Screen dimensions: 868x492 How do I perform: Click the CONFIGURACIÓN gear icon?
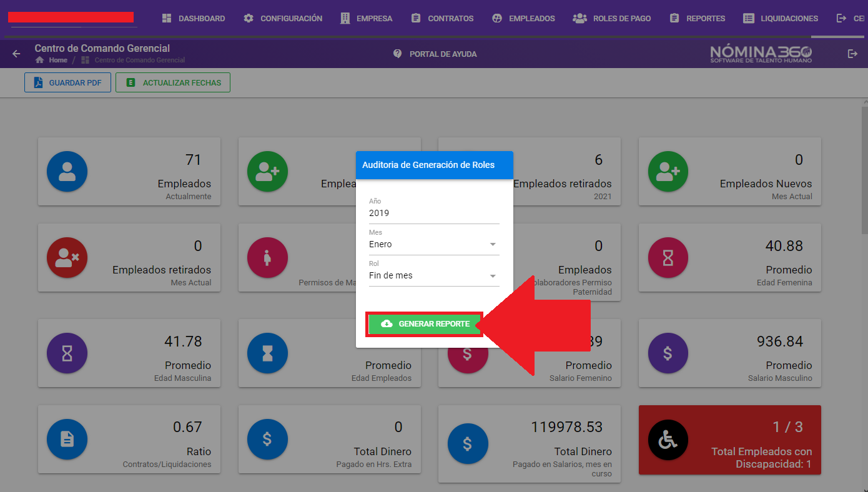[x=249, y=18]
